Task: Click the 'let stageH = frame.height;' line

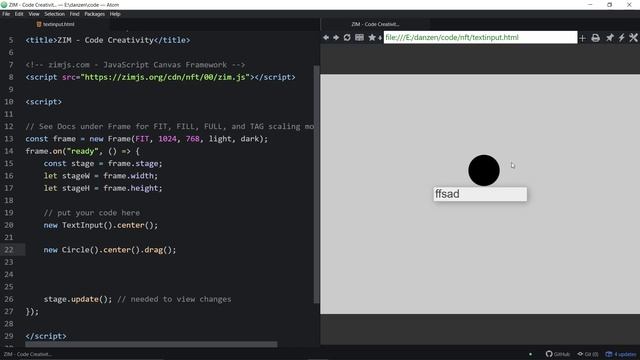Action: tap(103, 188)
